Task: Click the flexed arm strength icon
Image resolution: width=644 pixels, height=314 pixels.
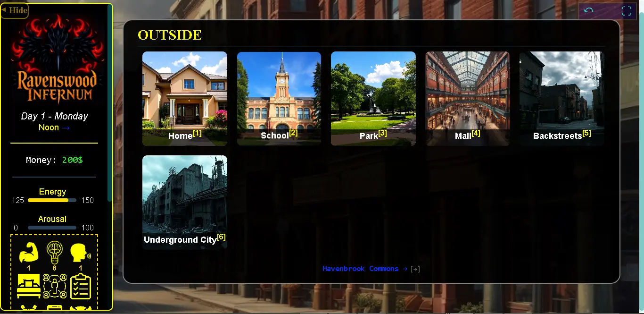Action: [28, 253]
